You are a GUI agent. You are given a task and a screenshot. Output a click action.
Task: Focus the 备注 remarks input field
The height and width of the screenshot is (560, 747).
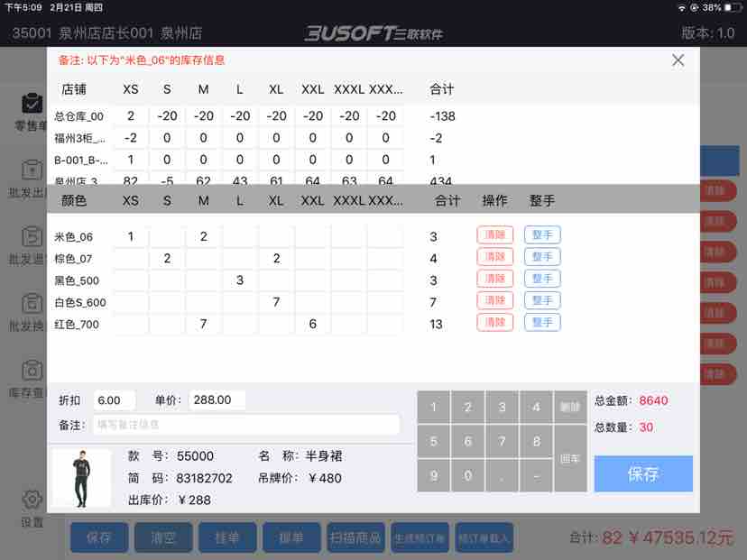point(246,425)
